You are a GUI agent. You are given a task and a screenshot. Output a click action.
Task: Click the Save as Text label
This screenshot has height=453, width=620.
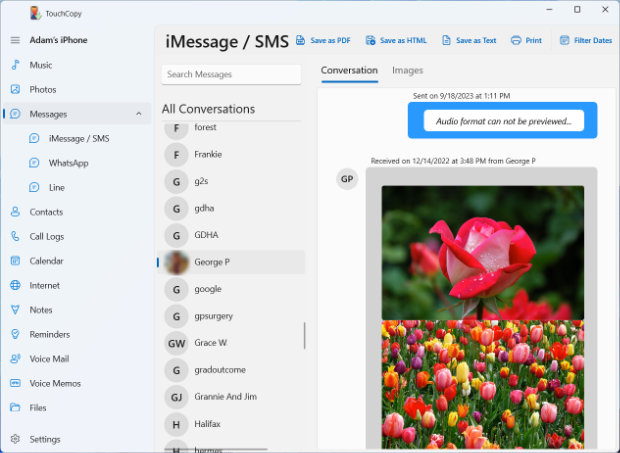[476, 40]
